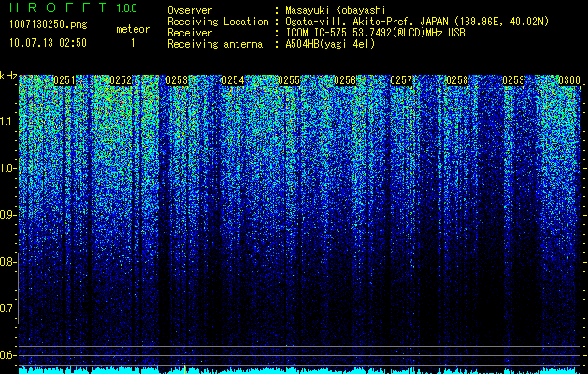The image size is (588, 374).
Task: Click the Ovserver label
Action: [190, 10]
